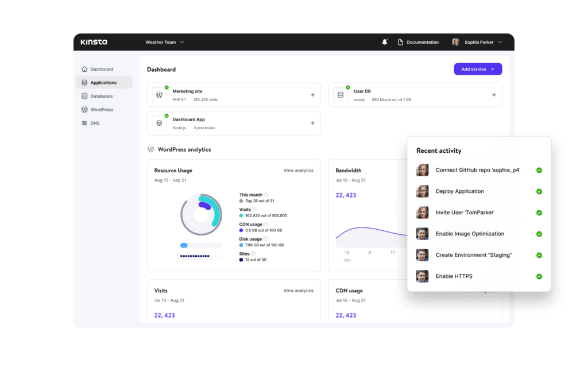Click the green status badge on Marketing site
Viewport: 588px width, 367px height.
[x=165, y=88]
